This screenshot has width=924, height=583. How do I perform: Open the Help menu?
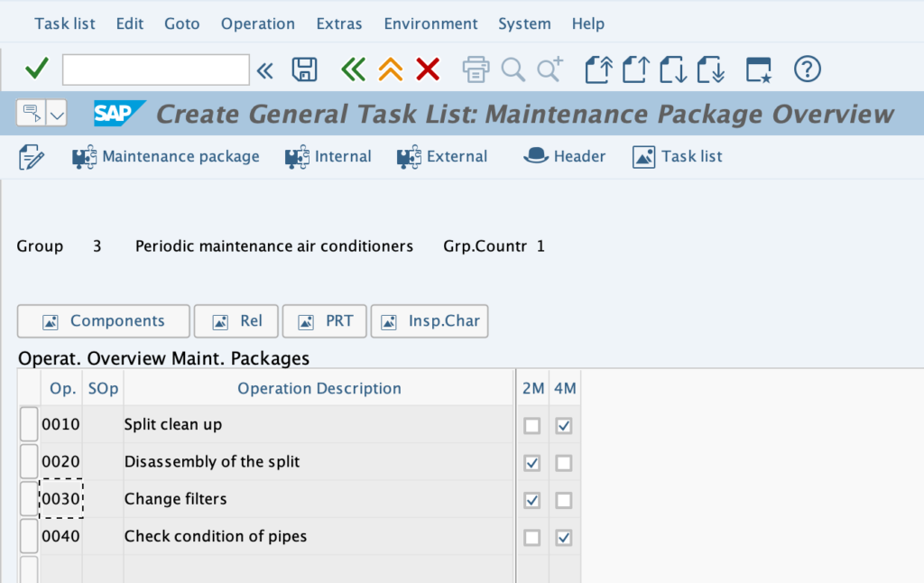[588, 23]
